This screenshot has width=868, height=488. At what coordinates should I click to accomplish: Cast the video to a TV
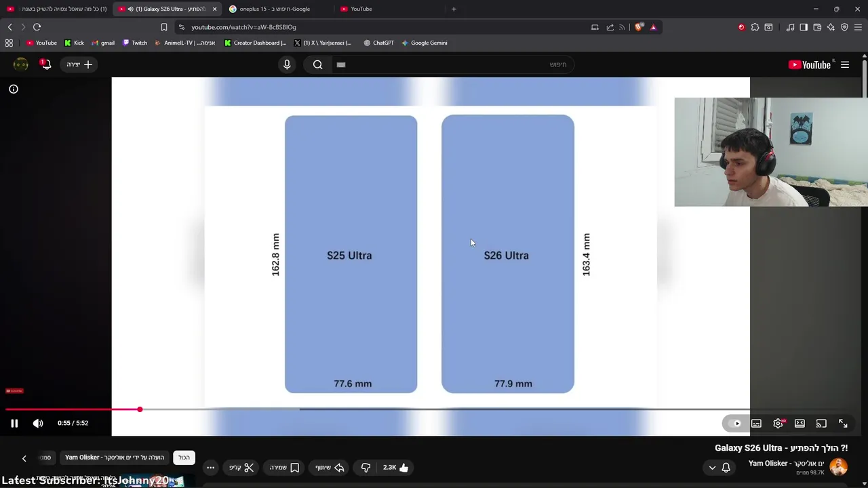[x=821, y=424]
